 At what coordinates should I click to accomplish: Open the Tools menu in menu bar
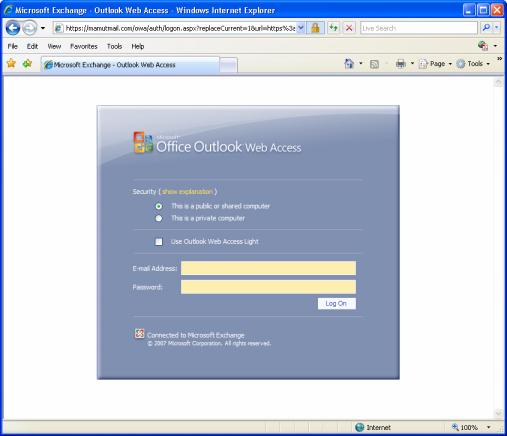(x=114, y=46)
